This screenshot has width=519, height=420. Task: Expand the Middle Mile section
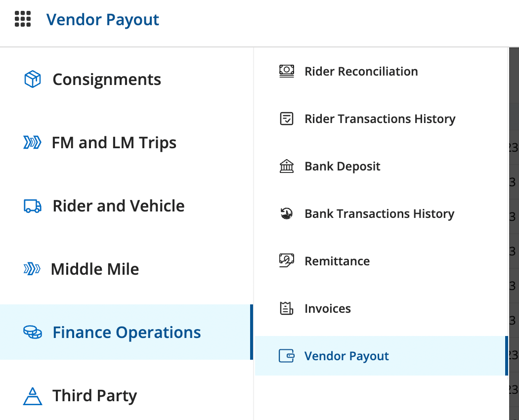coord(95,269)
